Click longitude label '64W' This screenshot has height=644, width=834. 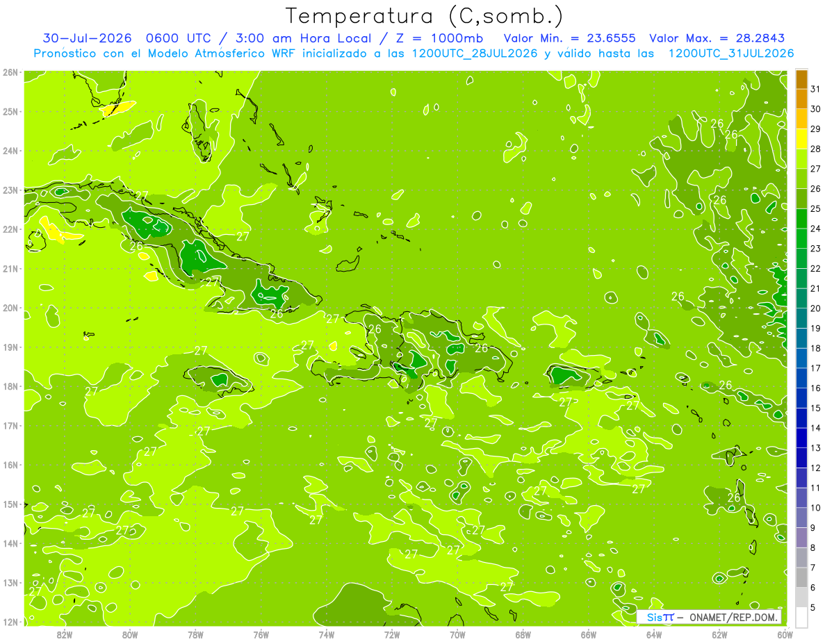click(x=653, y=634)
